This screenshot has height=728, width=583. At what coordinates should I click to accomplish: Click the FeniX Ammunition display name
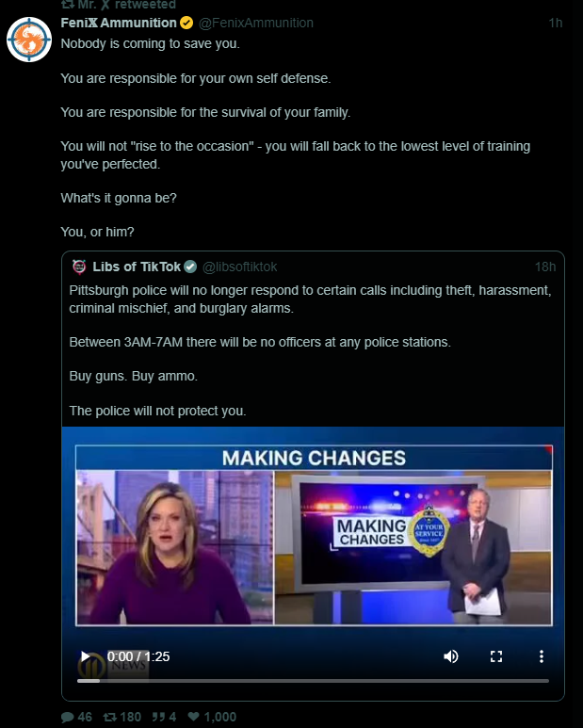tap(119, 23)
